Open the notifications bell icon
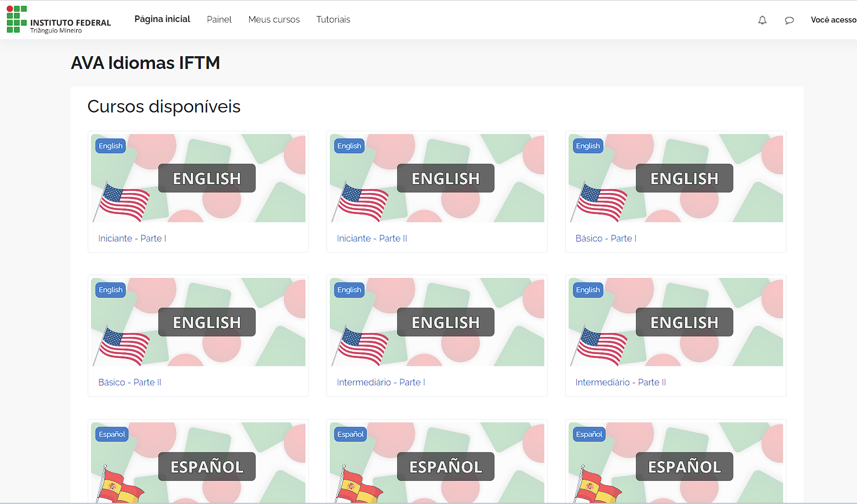This screenshot has width=857, height=504. point(762,20)
